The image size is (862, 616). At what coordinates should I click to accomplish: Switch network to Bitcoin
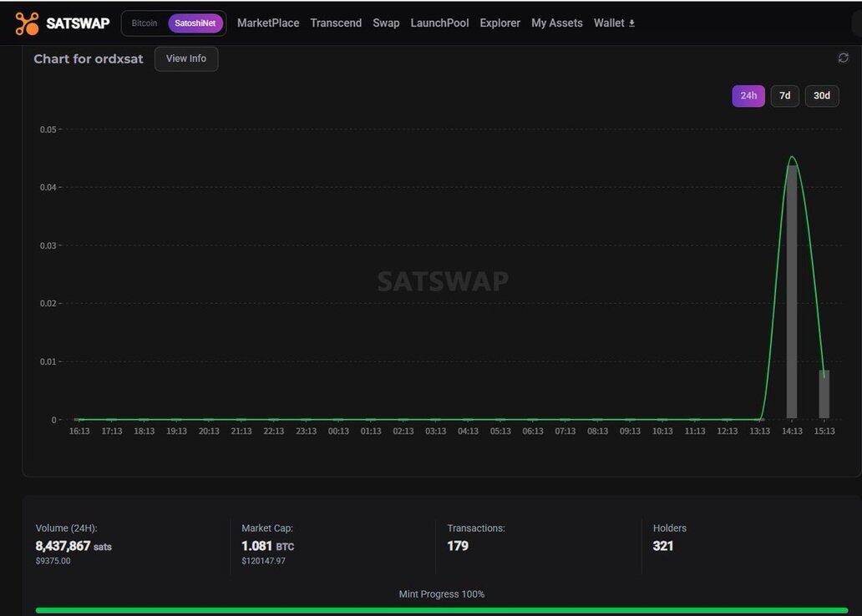point(144,23)
